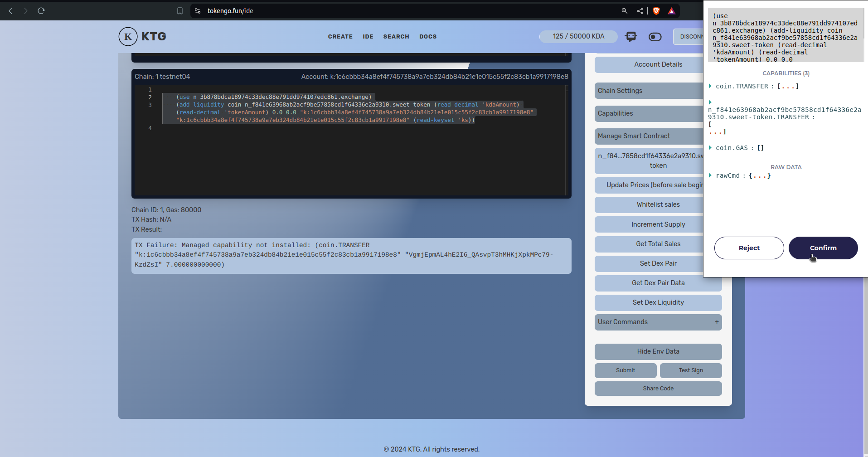Click the Brave Rewards triangle icon
Image resolution: width=868 pixels, height=457 pixels.
point(672,11)
